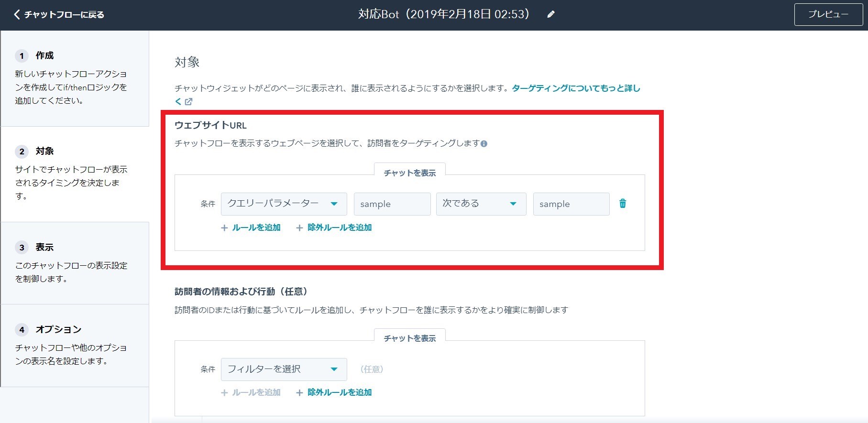Click the 対応Bot title text
The width and height of the screenshot is (868, 423).
[444, 14]
